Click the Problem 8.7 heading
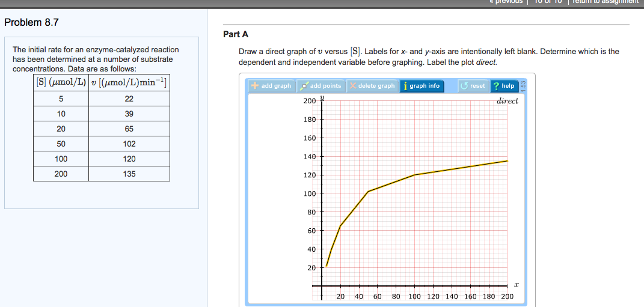The width and height of the screenshot is (644, 307). click(31, 23)
